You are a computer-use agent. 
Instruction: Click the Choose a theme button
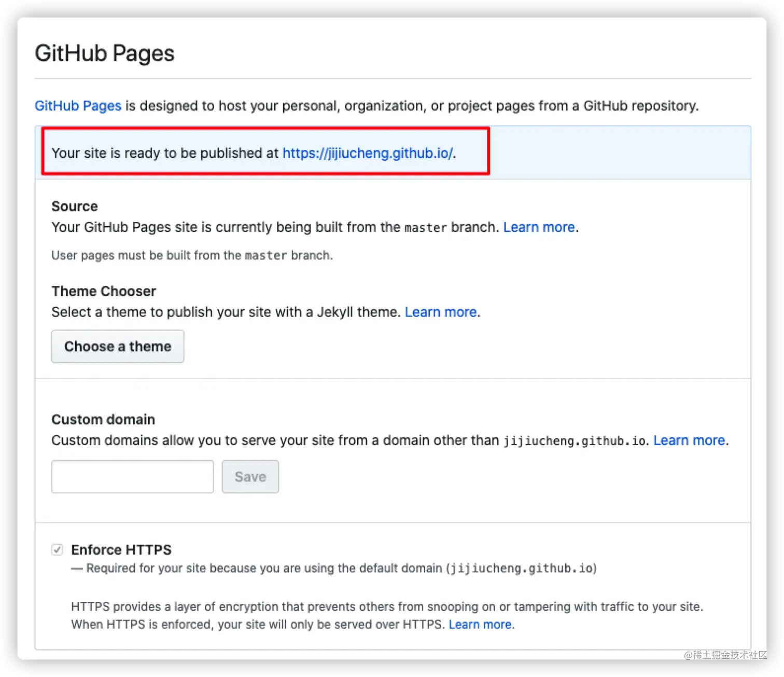pyautogui.click(x=118, y=347)
